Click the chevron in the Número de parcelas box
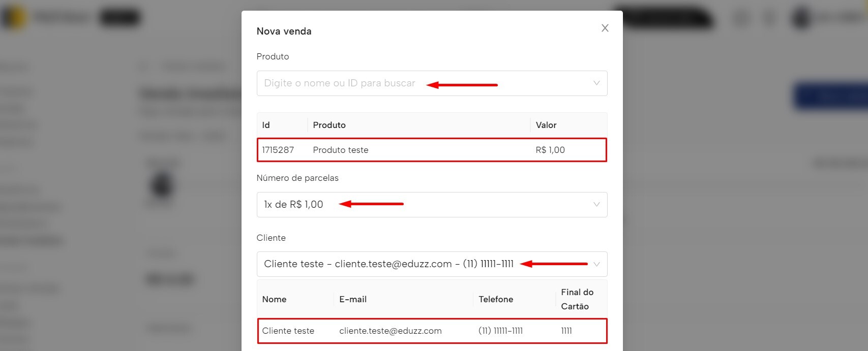Viewport: 868px width, 351px height. pyautogui.click(x=596, y=205)
